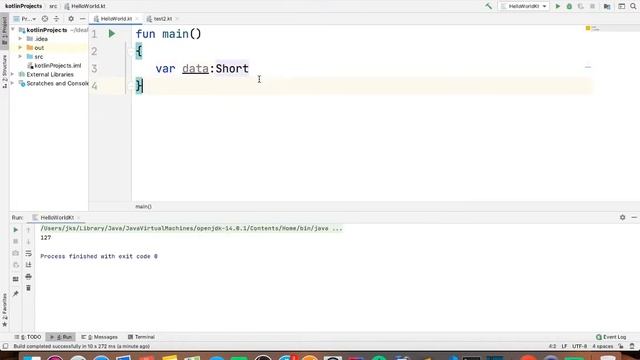Click the down-stack arrow in Run panel
The height and width of the screenshot is (360, 640).
coord(28,241)
